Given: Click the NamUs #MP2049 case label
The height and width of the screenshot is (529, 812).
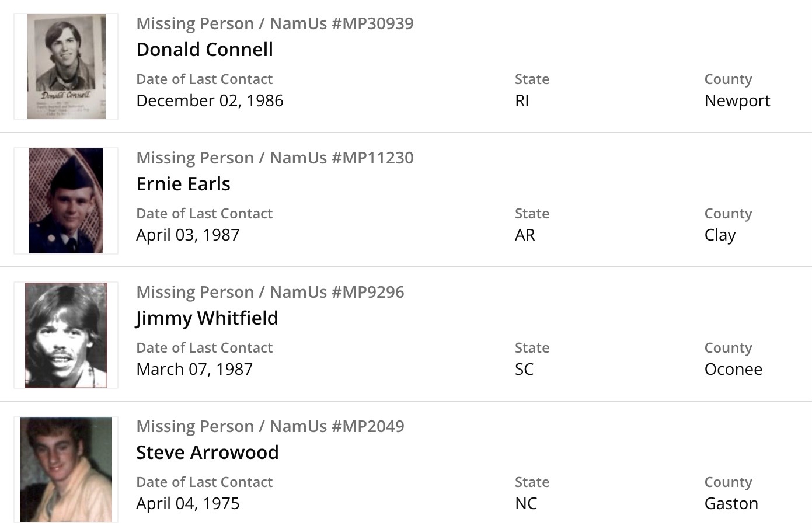Looking at the screenshot, I should pos(270,426).
